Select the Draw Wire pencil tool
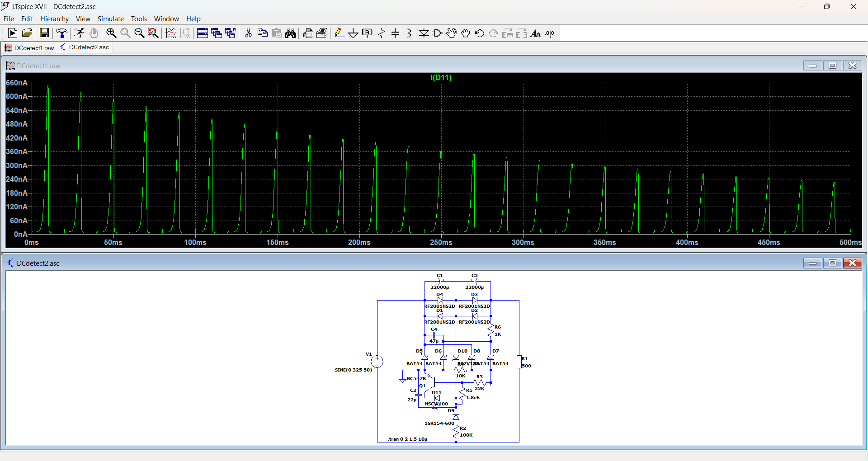868x461 pixels. tap(340, 33)
